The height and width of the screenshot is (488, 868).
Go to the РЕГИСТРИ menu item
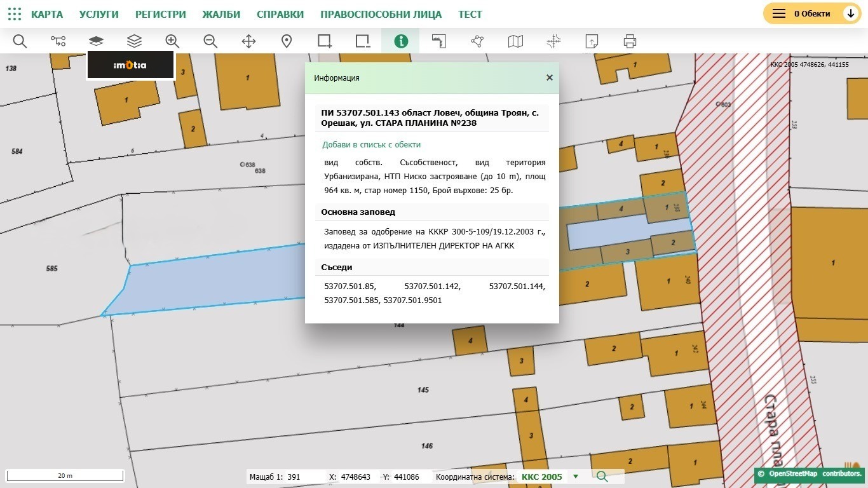tap(161, 14)
